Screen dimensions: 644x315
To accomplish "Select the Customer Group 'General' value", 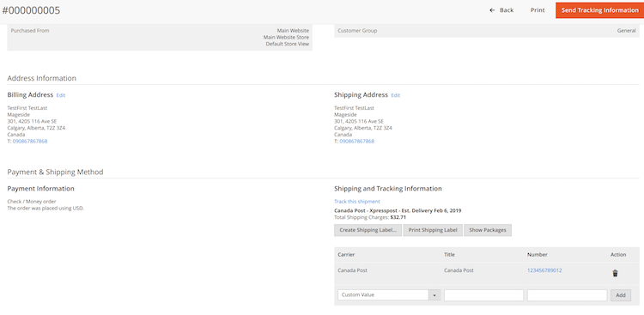I will point(626,31).
